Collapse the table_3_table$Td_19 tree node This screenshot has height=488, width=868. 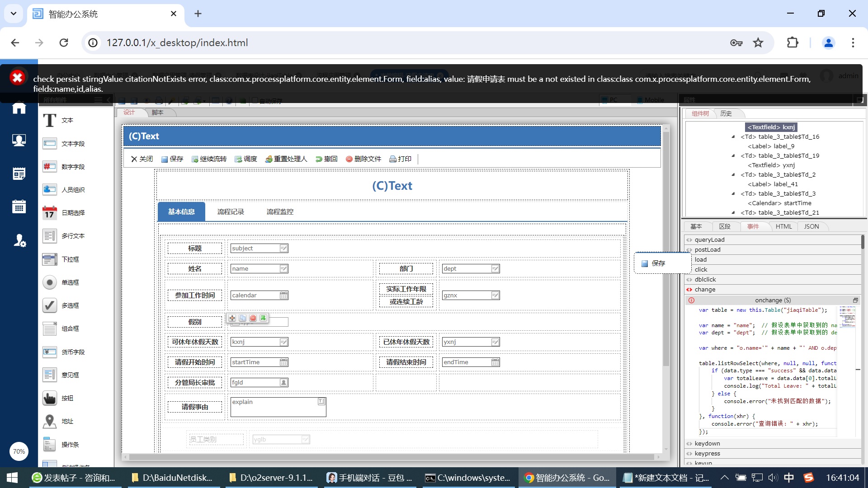[x=733, y=155]
